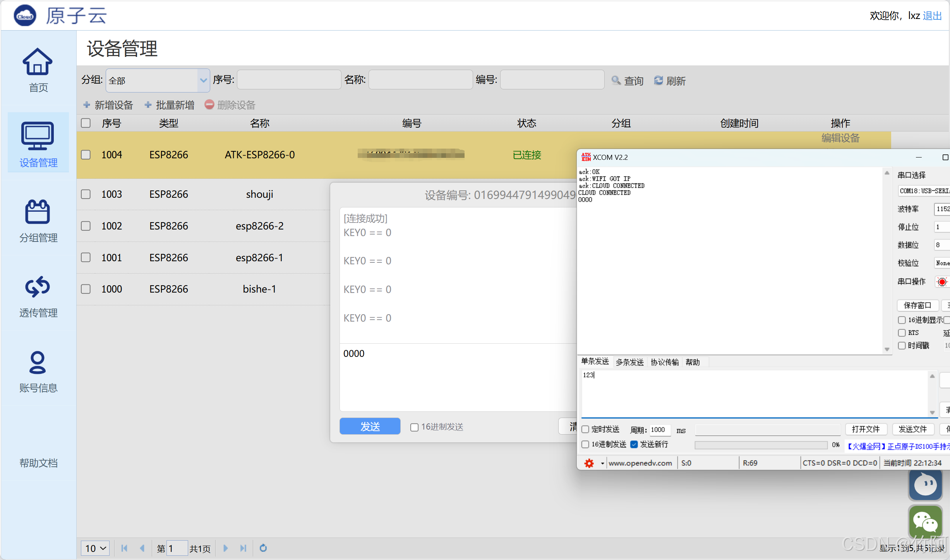Open 透传管理 passthrough icon
This screenshot has height=560, width=950.
[38, 287]
